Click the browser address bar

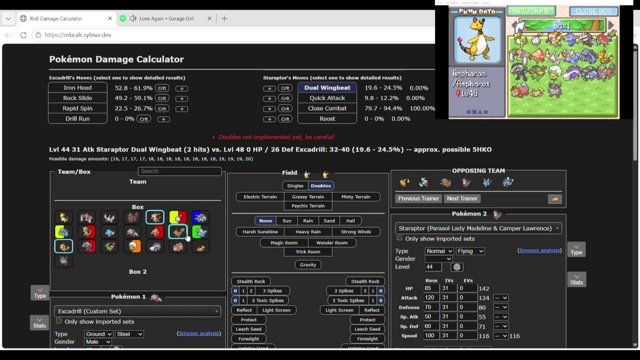tap(233, 35)
